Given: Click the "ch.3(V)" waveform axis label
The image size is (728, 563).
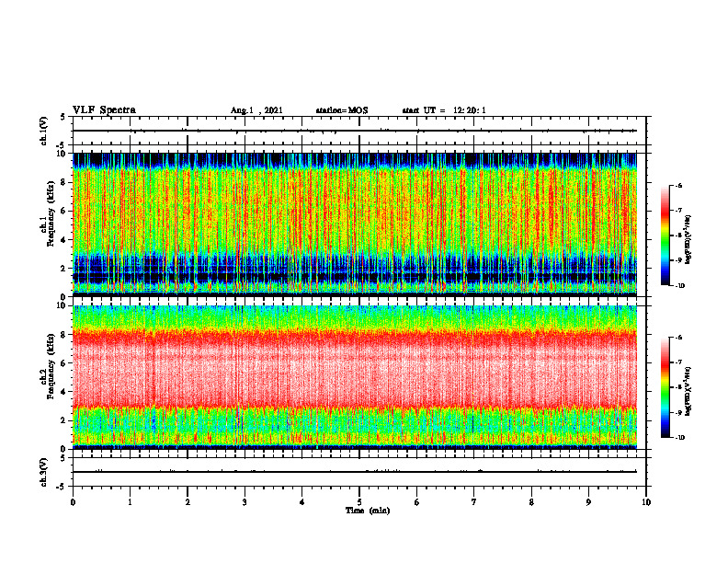Looking at the screenshot, I should tap(43, 472).
